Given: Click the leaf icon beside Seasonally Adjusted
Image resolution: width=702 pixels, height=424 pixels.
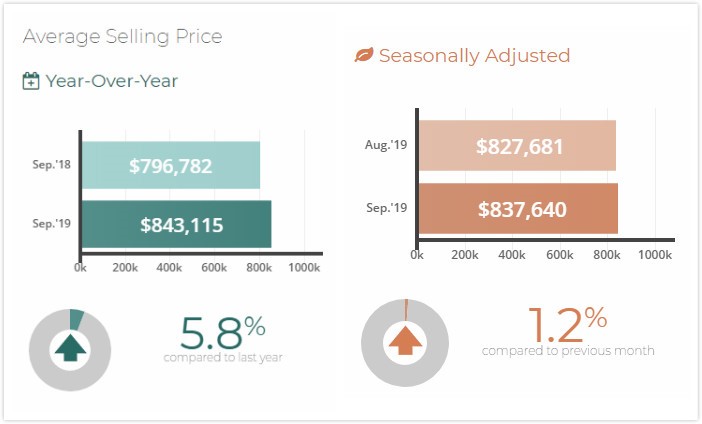Looking at the screenshot, I should pyautogui.click(x=364, y=56).
